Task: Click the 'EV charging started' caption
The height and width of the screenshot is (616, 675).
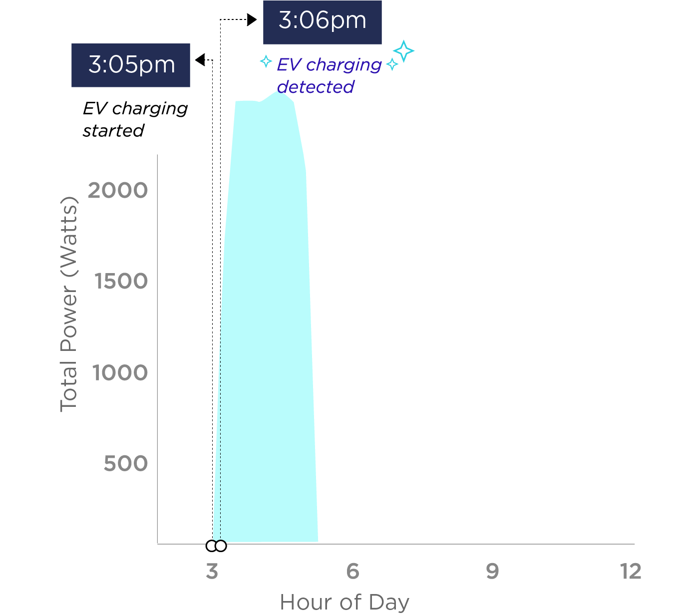Action: coord(135,119)
